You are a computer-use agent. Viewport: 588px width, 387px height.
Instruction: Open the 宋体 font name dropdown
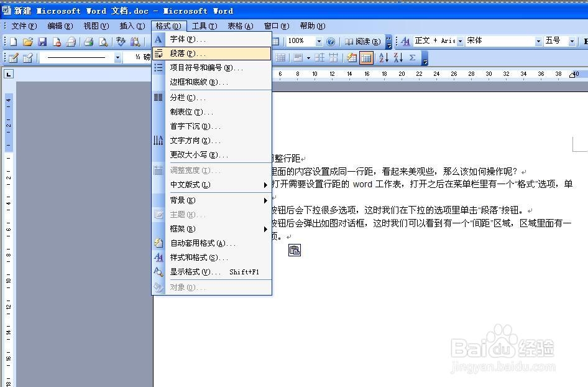pos(538,41)
